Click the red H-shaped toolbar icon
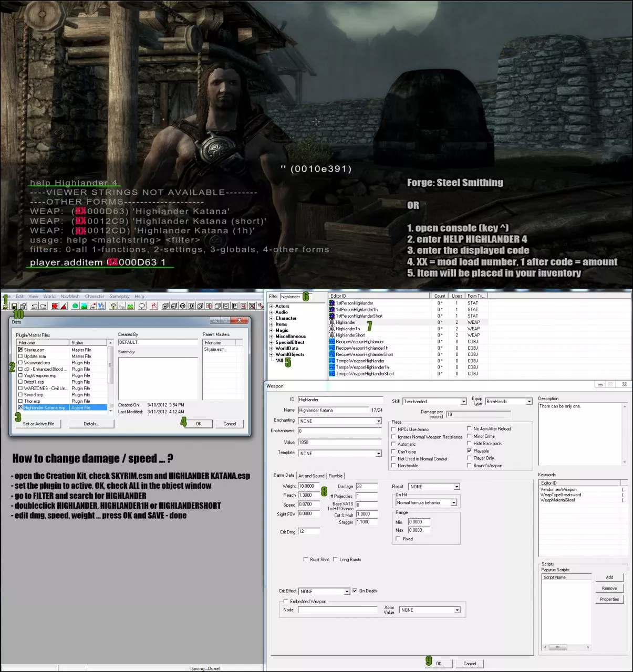Image resolution: width=633 pixels, height=672 pixels. click(x=209, y=306)
